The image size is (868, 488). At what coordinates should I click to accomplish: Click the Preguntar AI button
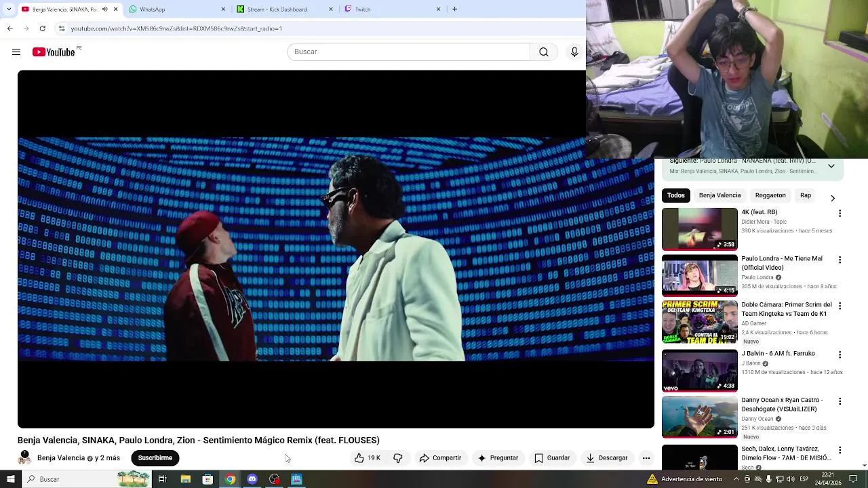click(498, 458)
